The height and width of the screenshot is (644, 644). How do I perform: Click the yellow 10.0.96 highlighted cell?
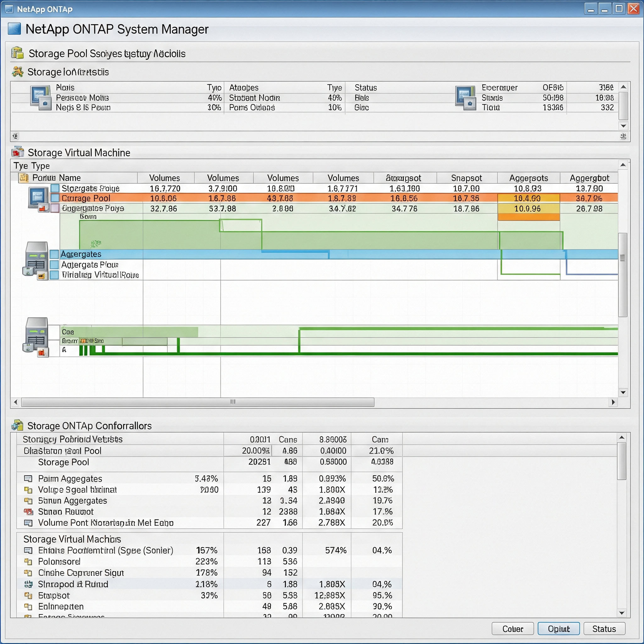(x=529, y=209)
